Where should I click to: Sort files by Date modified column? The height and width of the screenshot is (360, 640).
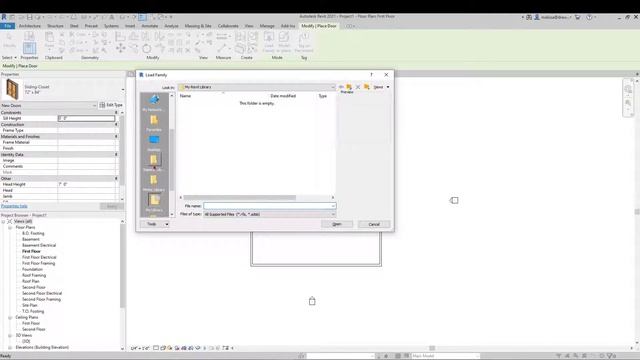point(283,96)
